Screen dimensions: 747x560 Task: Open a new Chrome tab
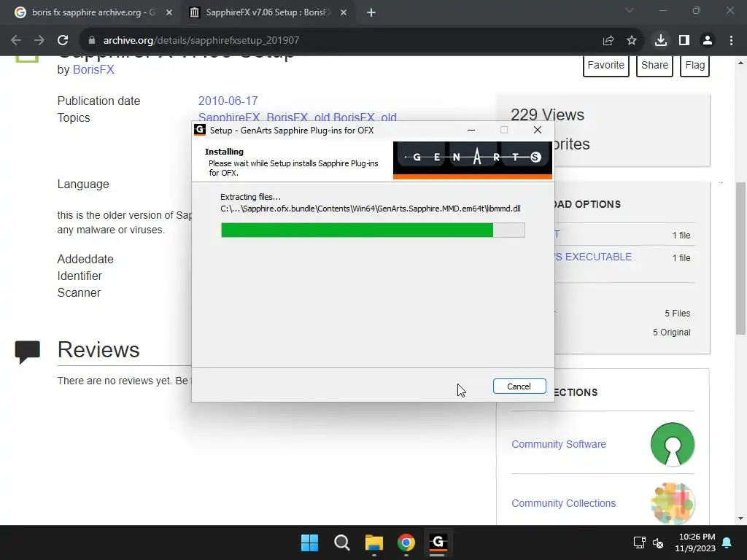tap(371, 12)
